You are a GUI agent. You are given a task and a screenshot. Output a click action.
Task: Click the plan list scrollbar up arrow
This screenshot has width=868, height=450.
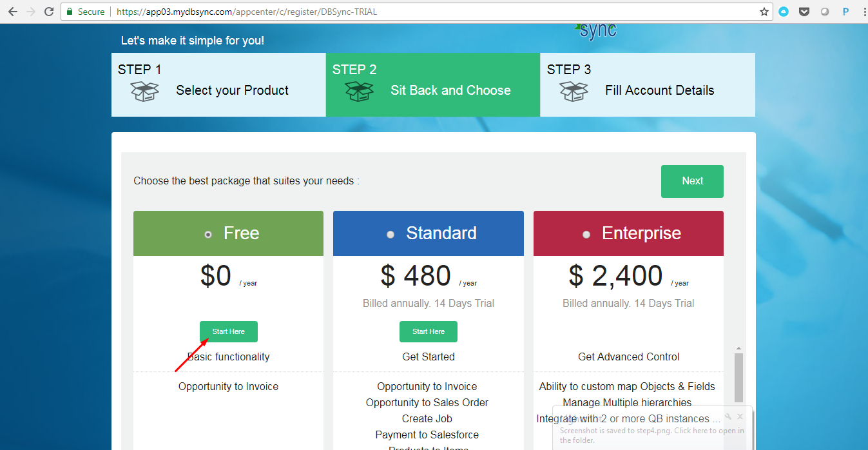[738, 348]
